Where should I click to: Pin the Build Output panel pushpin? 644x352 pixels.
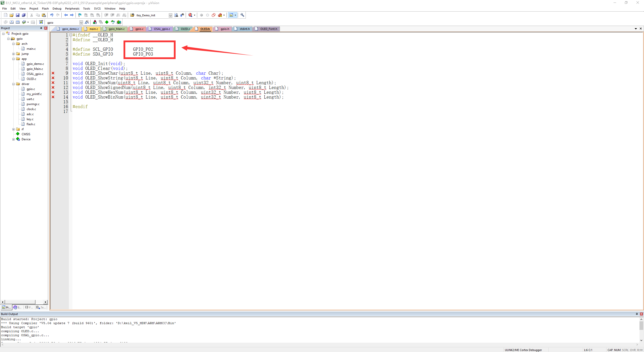tap(637, 314)
